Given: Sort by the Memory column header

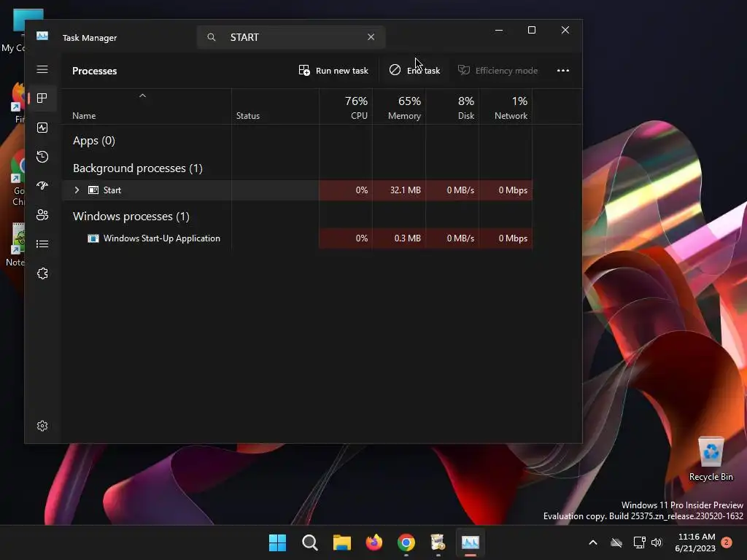Looking at the screenshot, I should tap(399, 108).
